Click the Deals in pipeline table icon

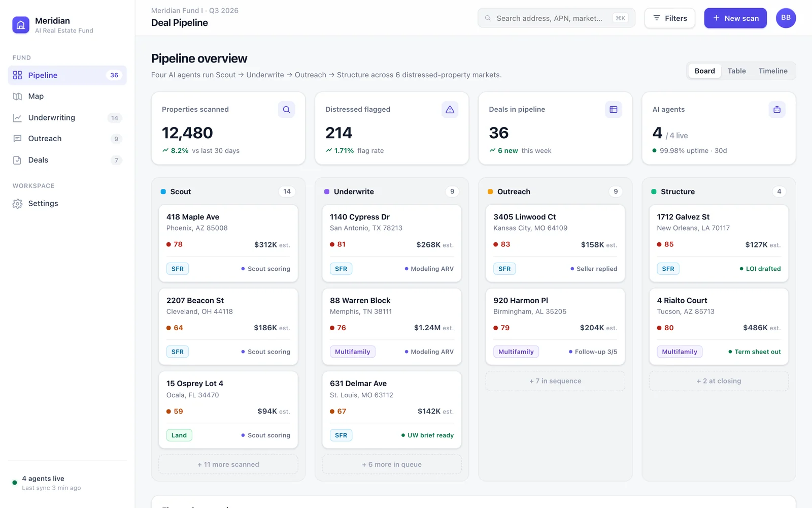613,110
